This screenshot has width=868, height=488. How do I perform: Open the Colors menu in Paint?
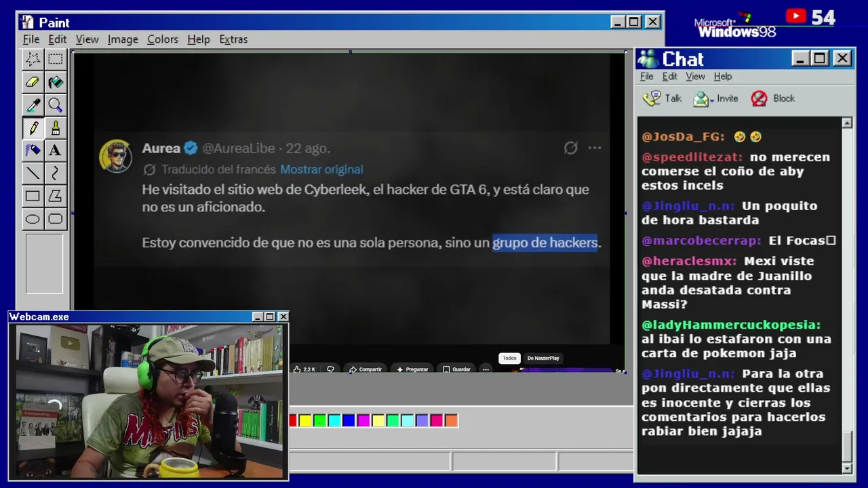pyautogui.click(x=163, y=39)
